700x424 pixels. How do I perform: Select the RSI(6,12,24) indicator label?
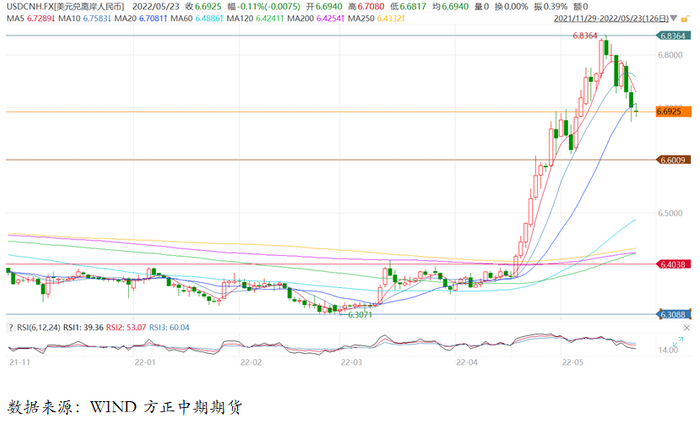pyautogui.click(x=38, y=328)
